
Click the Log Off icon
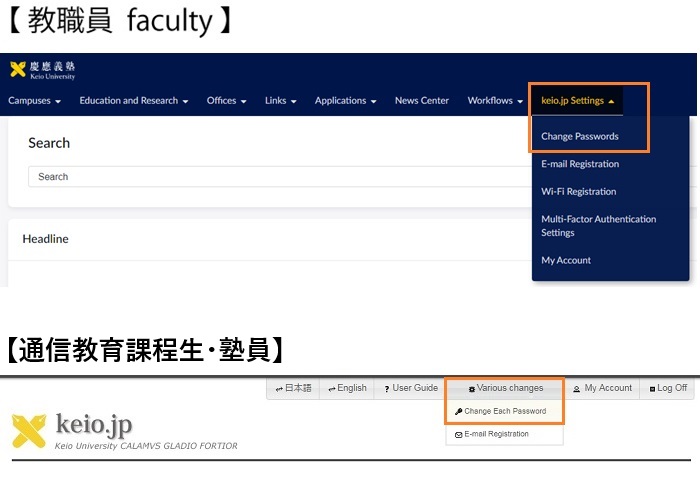coord(650,389)
